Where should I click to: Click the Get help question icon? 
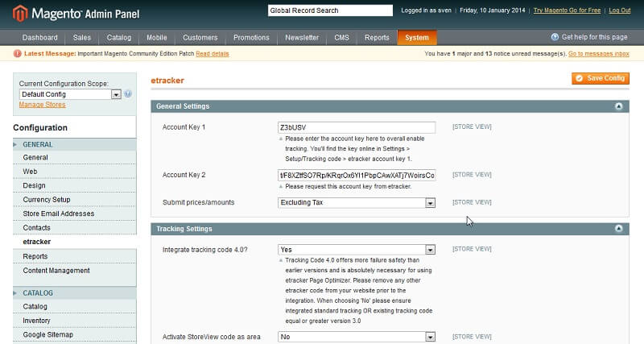point(555,37)
